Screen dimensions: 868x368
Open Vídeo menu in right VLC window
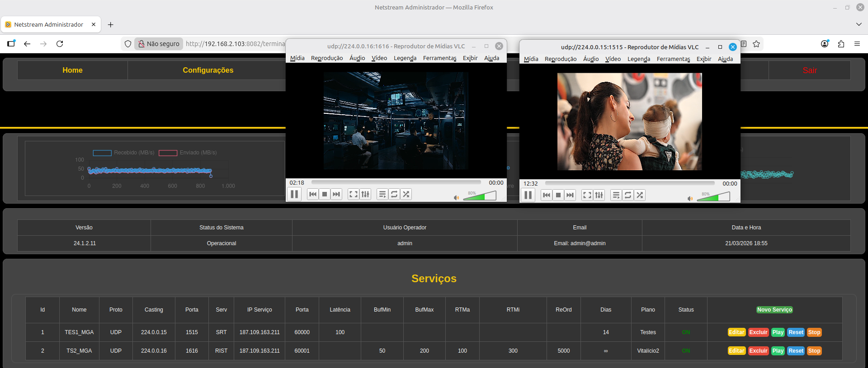pos(613,59)
